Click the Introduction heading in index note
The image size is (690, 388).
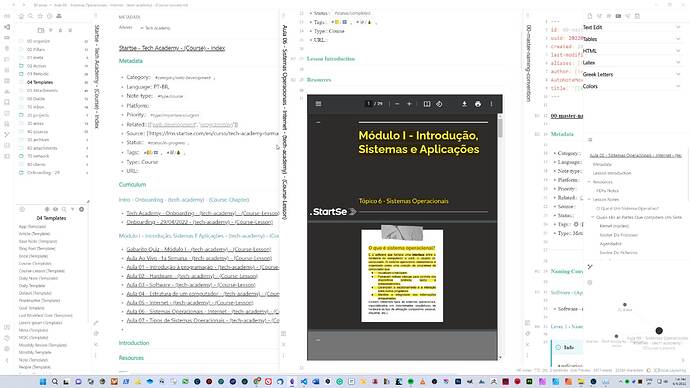(x=134, y=343)
